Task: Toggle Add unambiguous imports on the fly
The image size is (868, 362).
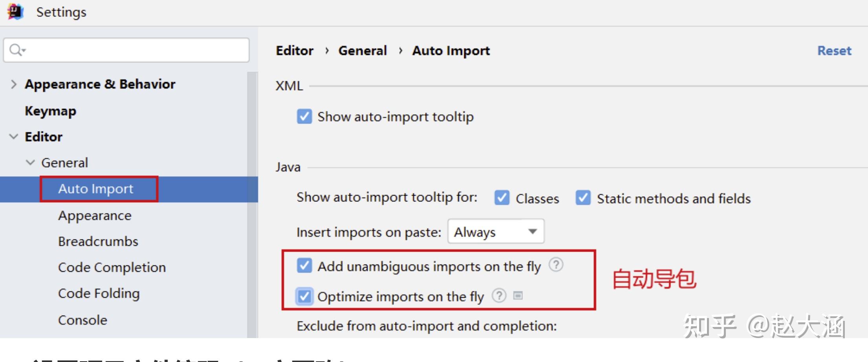Action: click(304, 266)
